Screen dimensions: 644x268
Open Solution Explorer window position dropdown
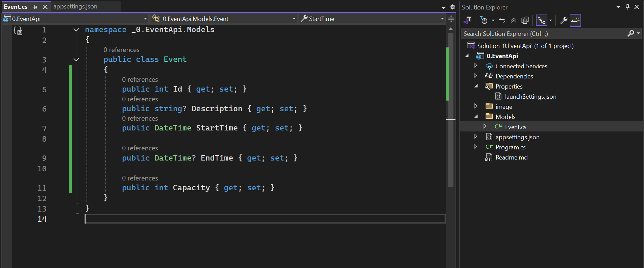tap(618, 7)
